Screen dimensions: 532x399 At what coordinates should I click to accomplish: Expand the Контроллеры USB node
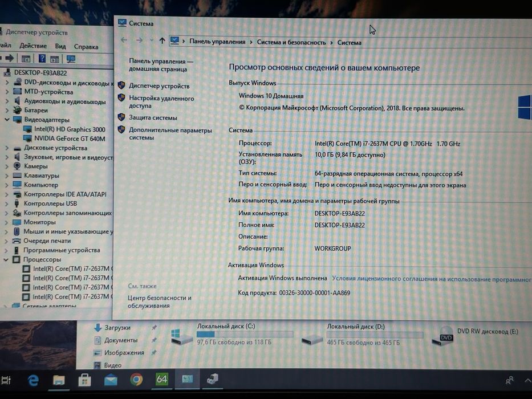pyautogui.click(x=6, y=203)
